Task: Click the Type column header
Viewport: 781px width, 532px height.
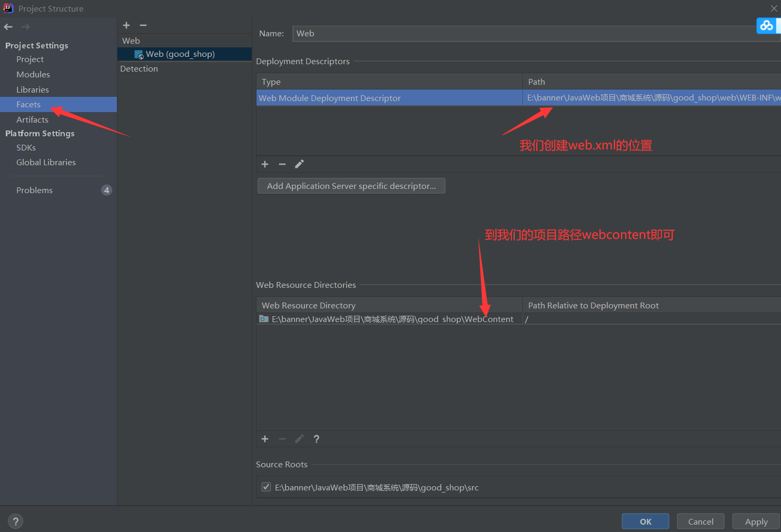Action: 389,82
